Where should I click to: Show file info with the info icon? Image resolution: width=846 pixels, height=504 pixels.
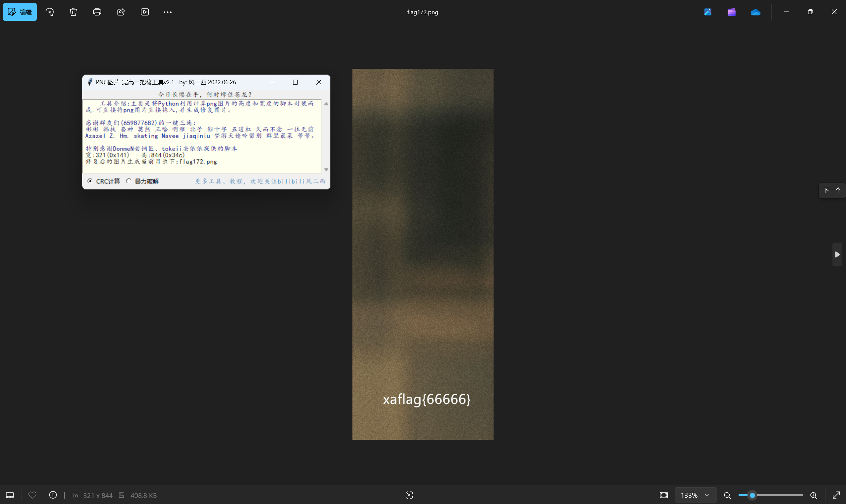(x=53, y=495)
